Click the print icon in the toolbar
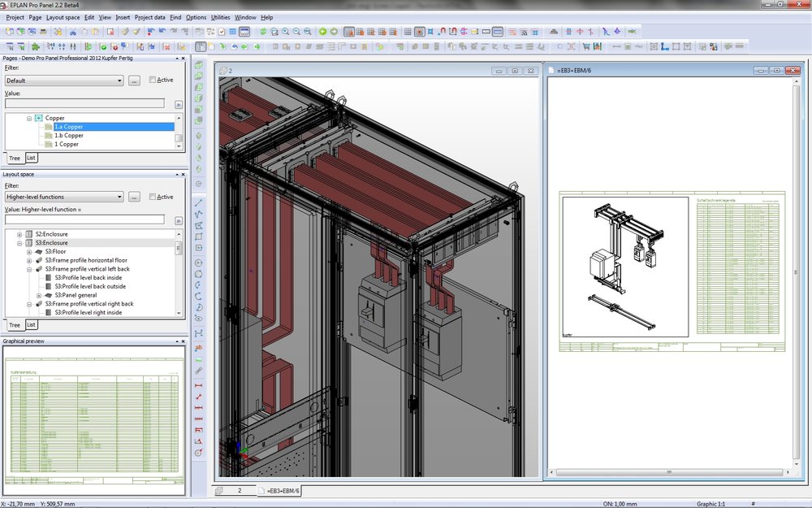Viewport: 812px width, 508px height. [42, 31]
